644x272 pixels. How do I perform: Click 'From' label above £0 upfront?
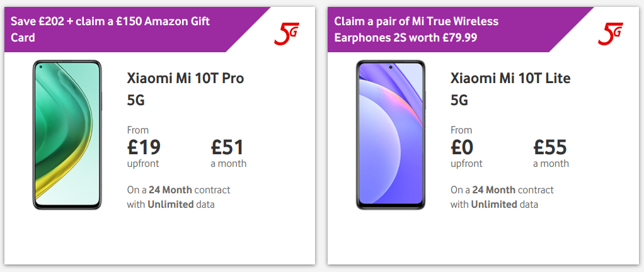(461, 130)
